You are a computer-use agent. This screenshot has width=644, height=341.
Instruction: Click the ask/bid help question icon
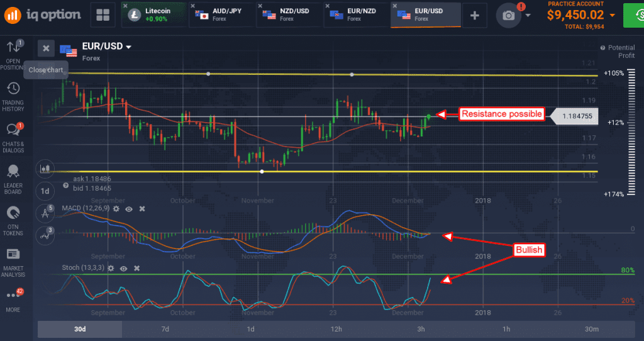click(x=65, y=186)
